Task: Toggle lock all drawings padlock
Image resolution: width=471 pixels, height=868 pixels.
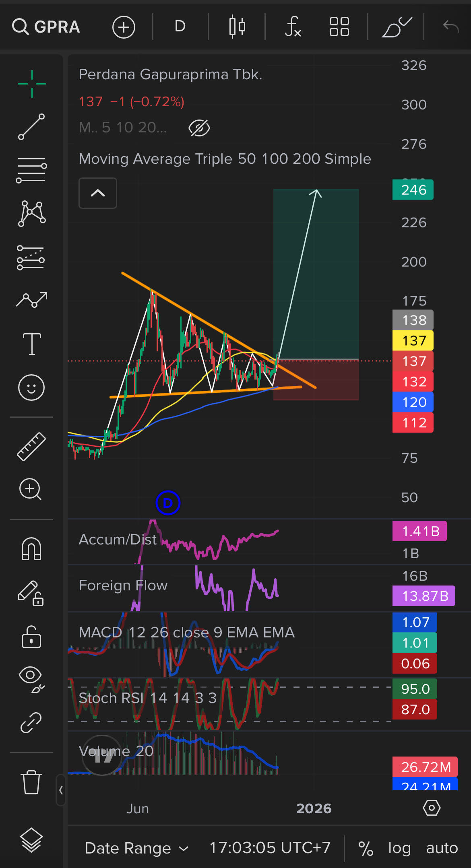Action: coord(31,637)
